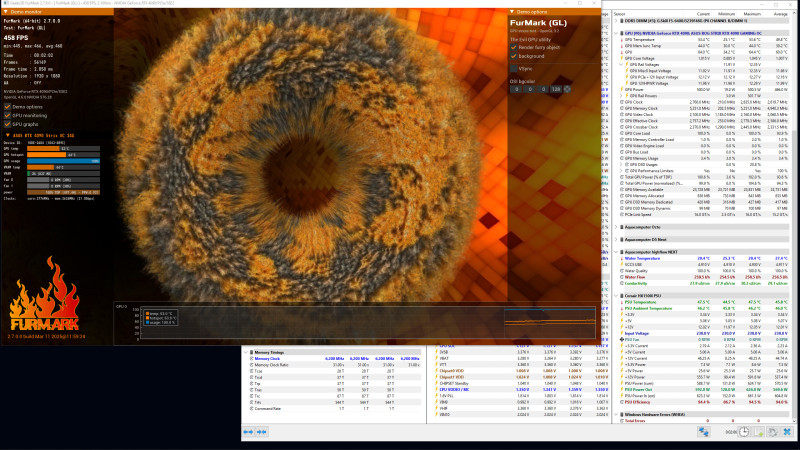Expand the DDR5 DIMM sensor group
The image size is (800, 450).
pyautogui.click(x=616, y=21)
